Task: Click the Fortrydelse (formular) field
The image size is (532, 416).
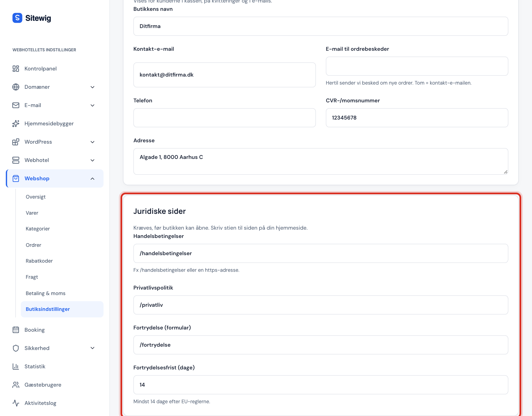Action: point(321,345)
